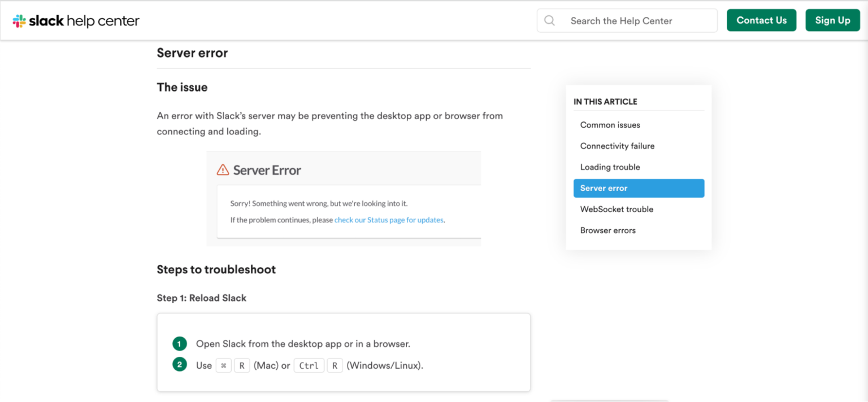Click the Contact Us button
868x402 pixels.
point(761,20)
